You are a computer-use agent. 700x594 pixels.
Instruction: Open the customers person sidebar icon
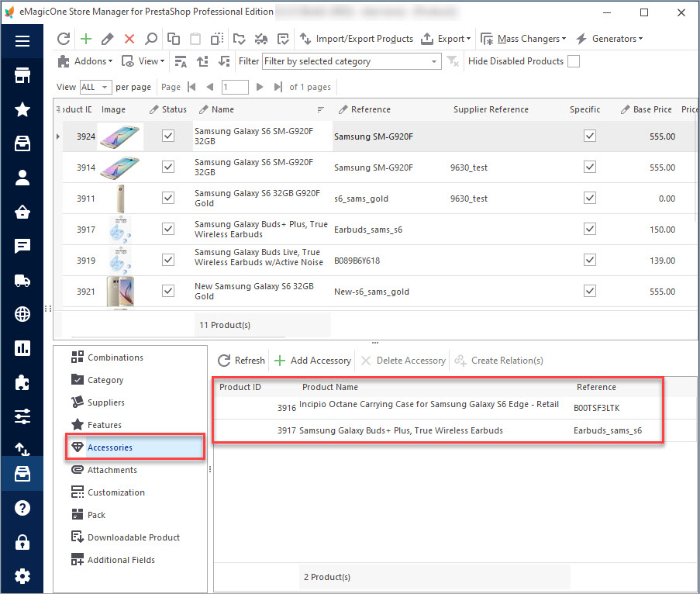coord(22,178)
